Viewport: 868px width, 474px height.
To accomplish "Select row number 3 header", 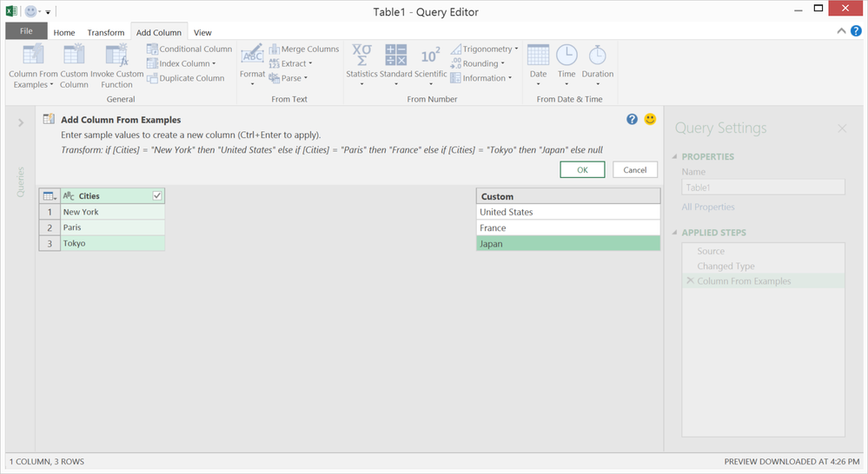I will pos(50,243).
